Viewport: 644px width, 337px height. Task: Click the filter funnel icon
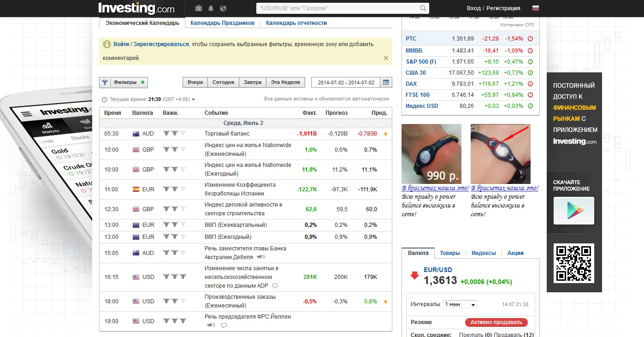105,83
